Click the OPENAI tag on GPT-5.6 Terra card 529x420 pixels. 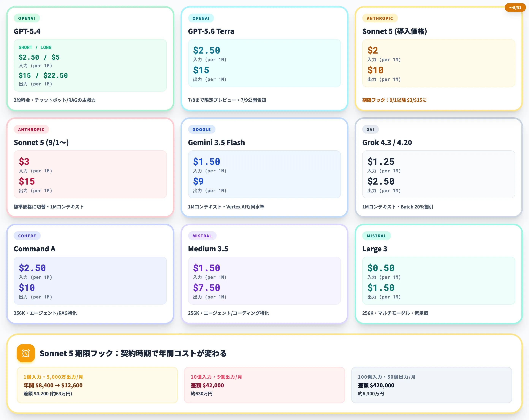[201, 18]
